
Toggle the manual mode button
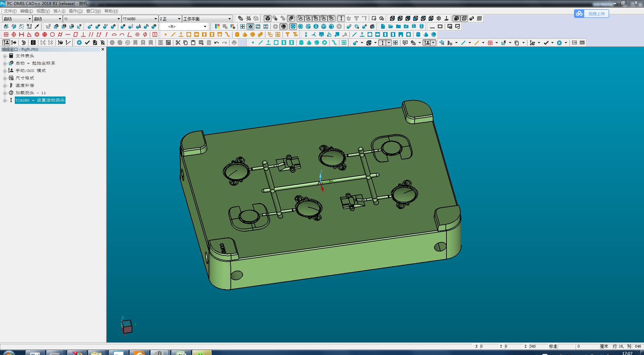pos(6,43)
